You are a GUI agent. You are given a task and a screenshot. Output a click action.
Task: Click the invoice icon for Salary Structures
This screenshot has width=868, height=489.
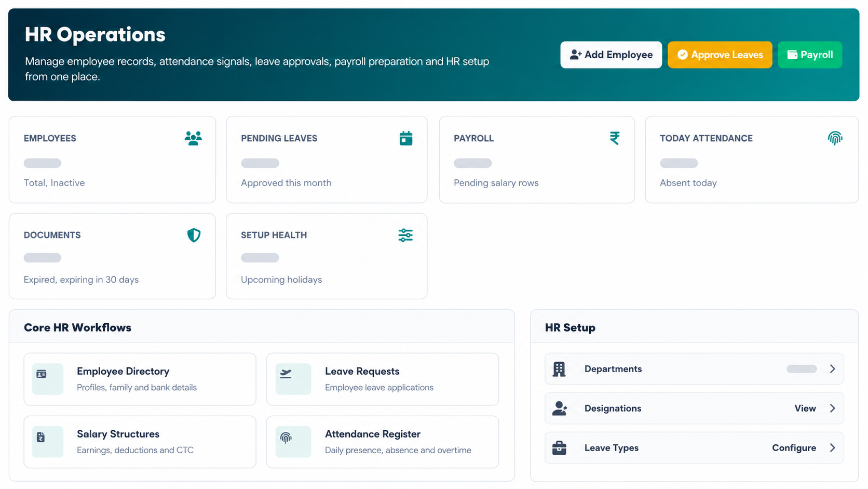pos(41,437)
